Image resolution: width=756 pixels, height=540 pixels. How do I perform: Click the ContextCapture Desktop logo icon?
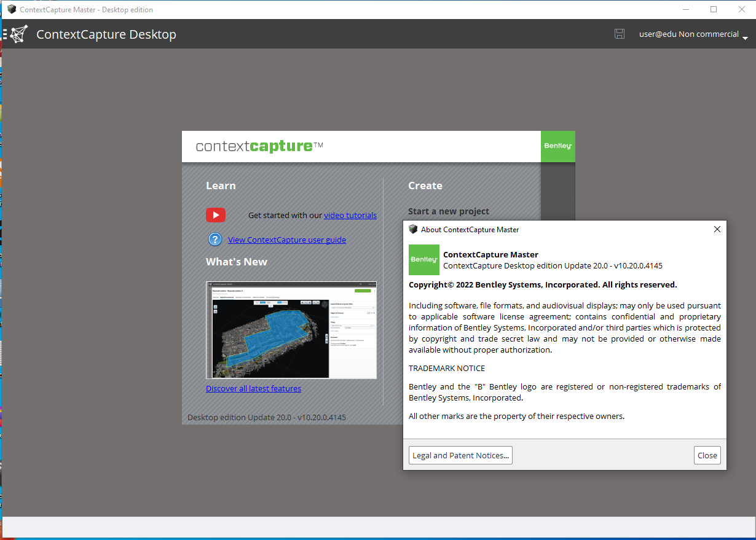tap(19, 34)
